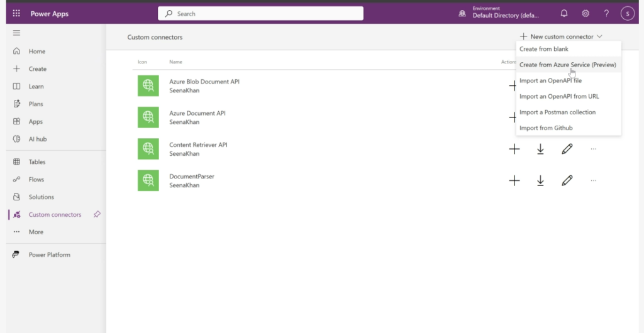Click the Power Apps title in header
The image size is (644, 333).
pos(49,14)
